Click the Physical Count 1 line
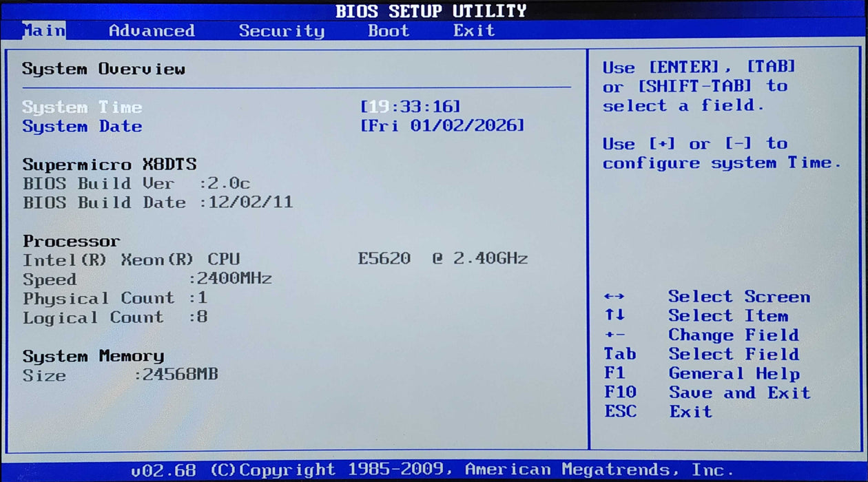 115,299
